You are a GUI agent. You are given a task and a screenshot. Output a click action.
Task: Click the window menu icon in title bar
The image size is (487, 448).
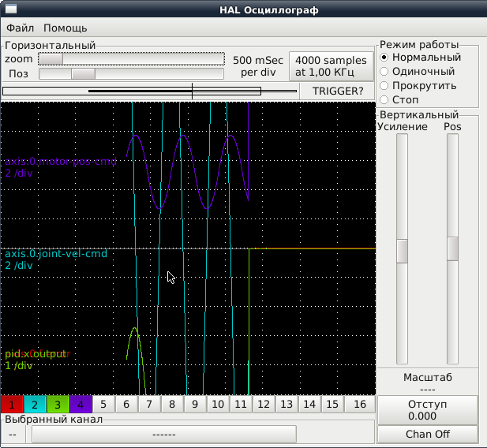pyautogui.click(x=11, y=9)
